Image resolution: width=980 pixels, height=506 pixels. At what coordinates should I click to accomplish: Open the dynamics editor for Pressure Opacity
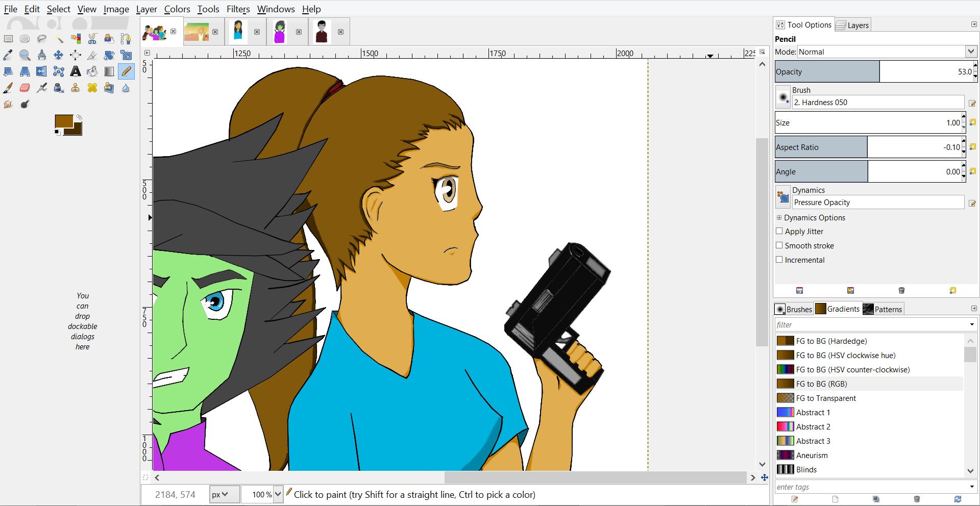[972, 203]
